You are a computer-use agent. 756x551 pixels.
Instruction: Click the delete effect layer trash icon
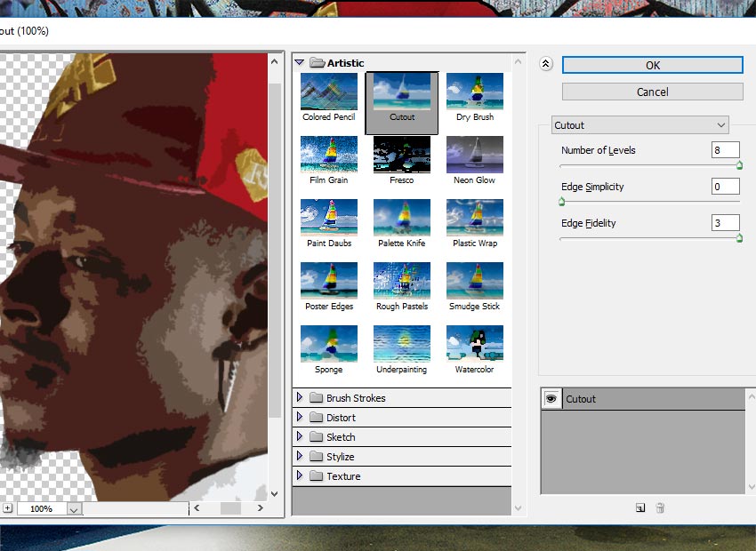coord(660,508)
